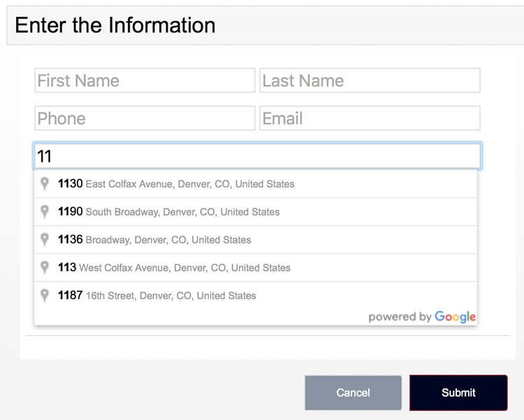Click map pin icon beside 113 West Colfax
This screenshot has width=524, height=420.
(45, 268)
